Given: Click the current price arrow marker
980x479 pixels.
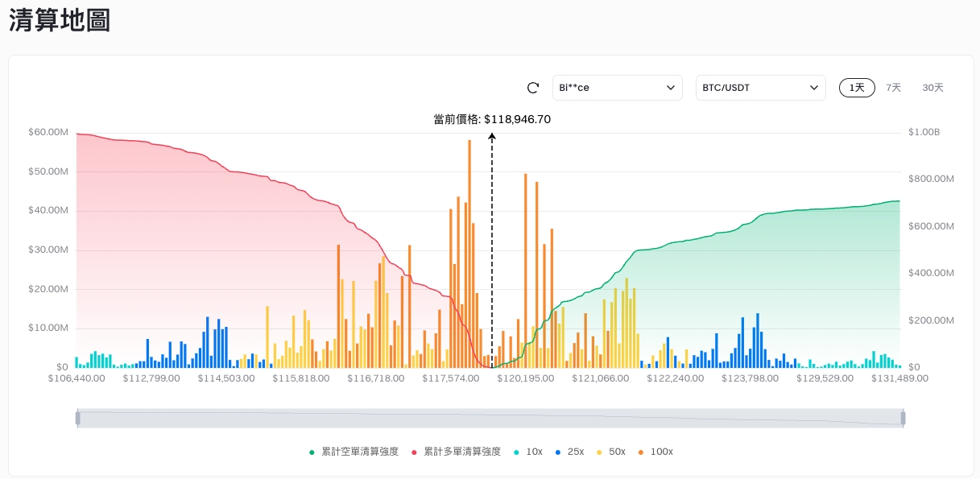Looking at the screenshot, I should 492,138.
